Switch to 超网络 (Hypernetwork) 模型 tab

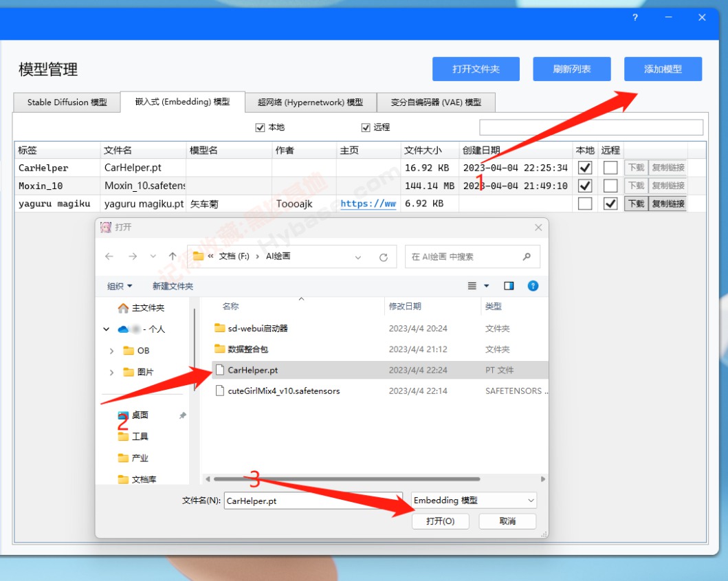pos(310,102)
